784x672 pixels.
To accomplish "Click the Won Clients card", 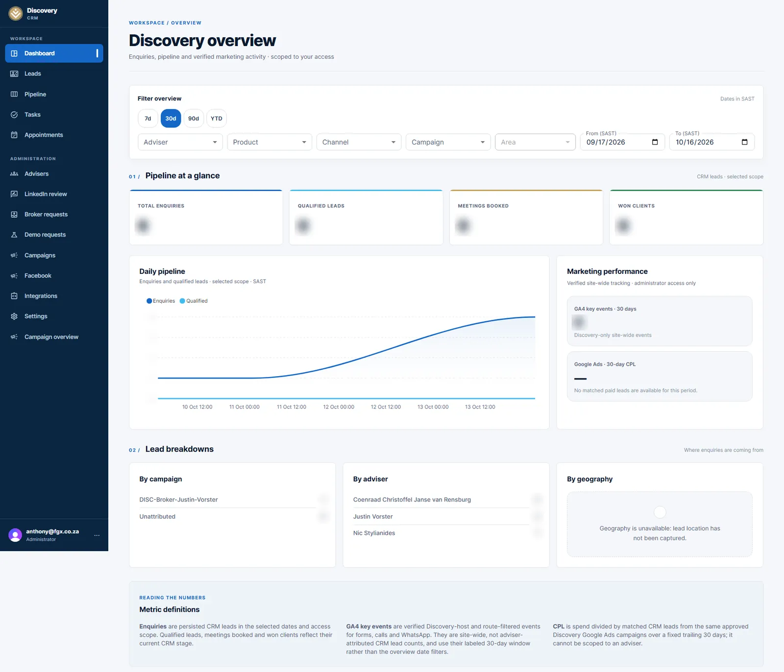I will click(x=686, y=217).
